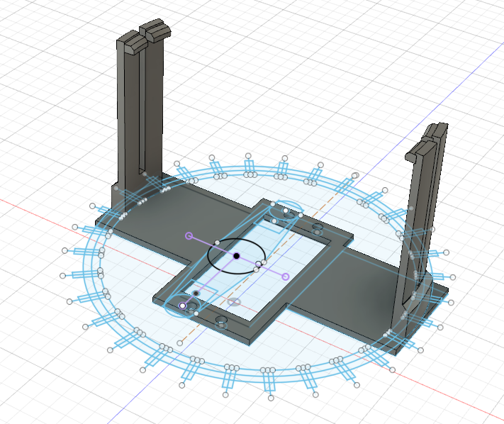Select the screw hole on the frame's bottom edge

point(221,320)
